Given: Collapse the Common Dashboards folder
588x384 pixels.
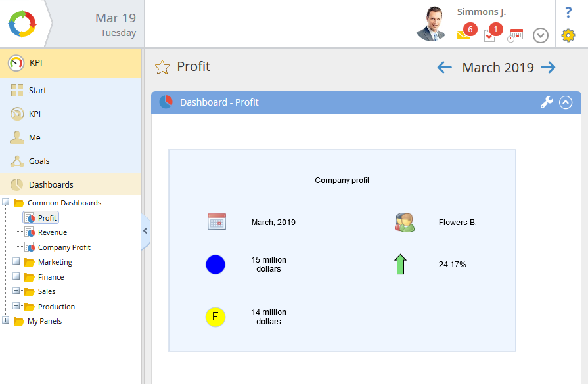Looking at the screenshot, I should coord(6,203).
